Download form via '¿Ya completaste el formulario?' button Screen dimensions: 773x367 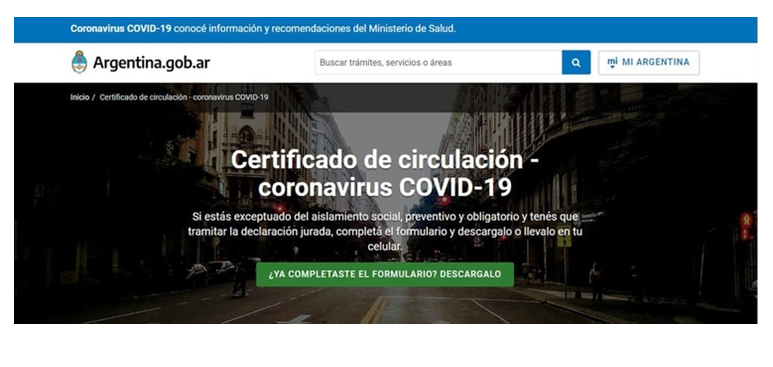pos(385,274)
